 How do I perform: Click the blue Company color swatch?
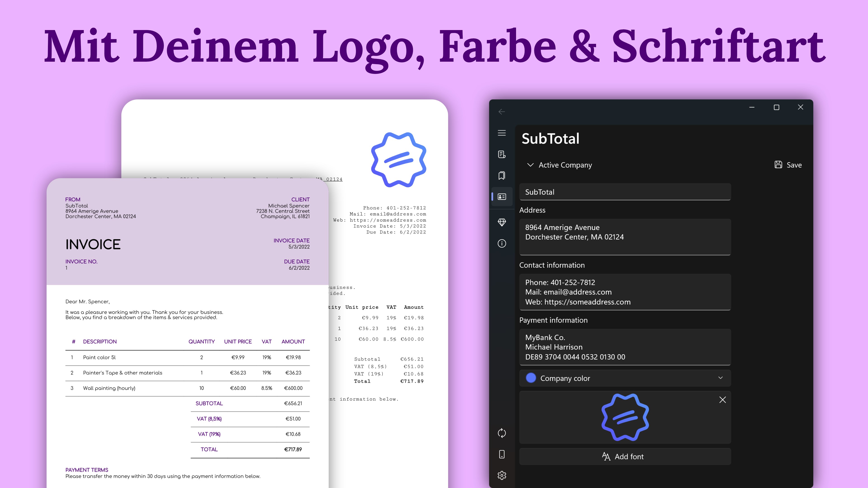pos(531,378)
